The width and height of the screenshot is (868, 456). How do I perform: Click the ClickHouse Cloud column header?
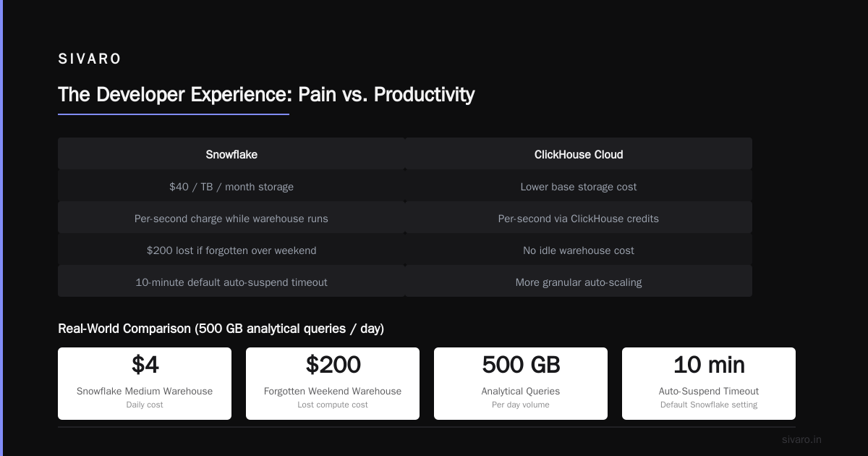coord(579,154)
